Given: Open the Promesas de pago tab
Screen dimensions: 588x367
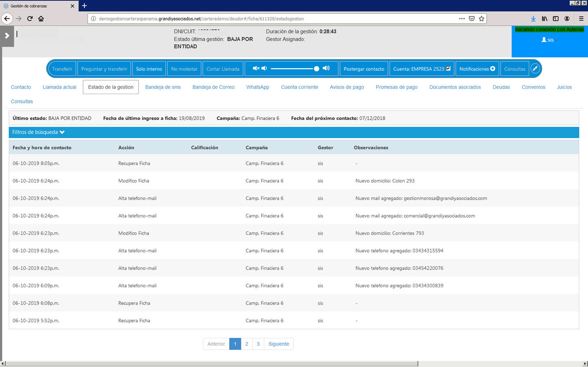Looking at the screenshot, I should pyautogui.click(x=397, y=87).
